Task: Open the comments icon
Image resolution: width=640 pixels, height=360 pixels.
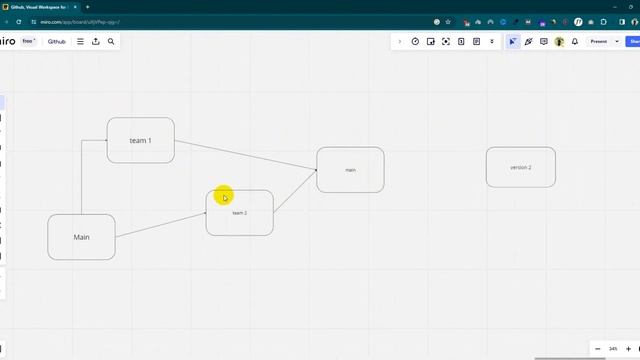Action: (x=544, y=42)
